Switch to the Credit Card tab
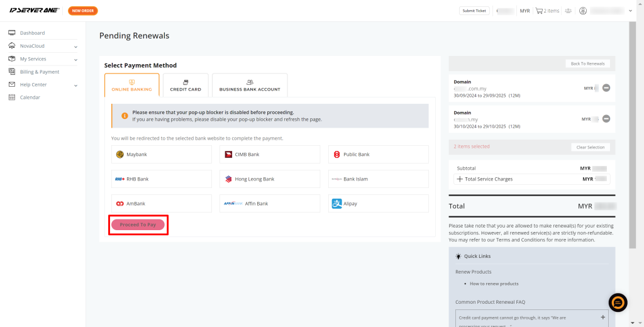This screenshot has height=327, width=644. click(x=186, y=85)
